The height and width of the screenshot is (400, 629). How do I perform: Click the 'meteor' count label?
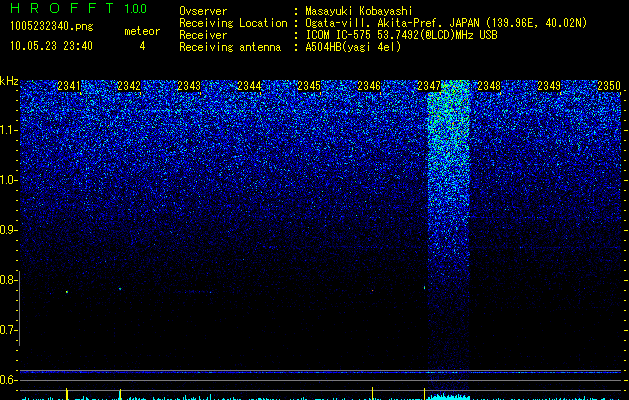(142, 31)
